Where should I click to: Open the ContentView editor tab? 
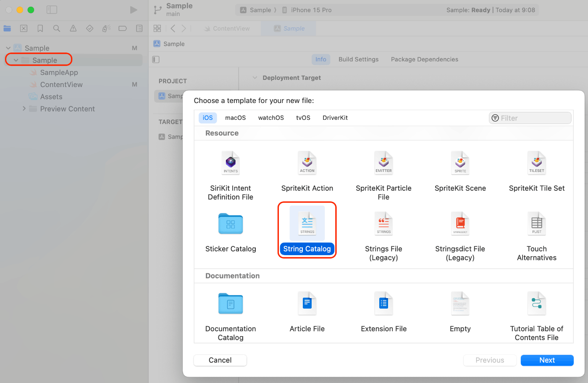click(227, 28)
